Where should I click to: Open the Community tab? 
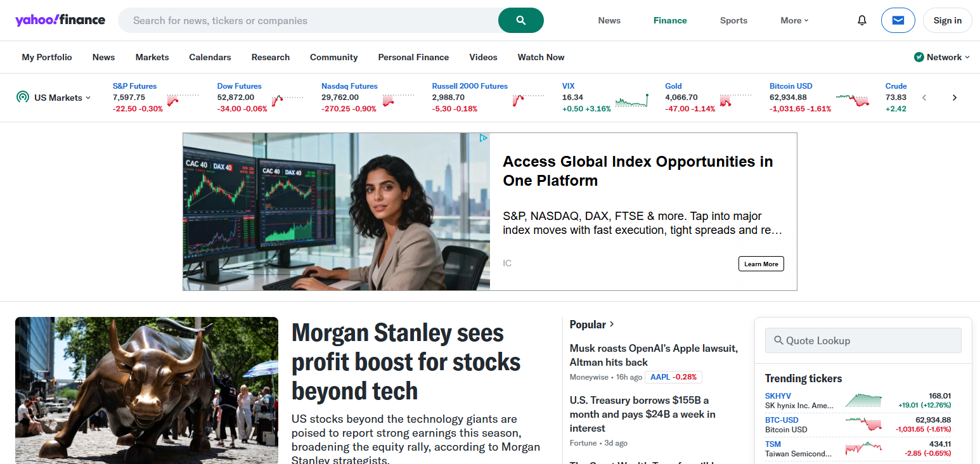click(333, 57)
